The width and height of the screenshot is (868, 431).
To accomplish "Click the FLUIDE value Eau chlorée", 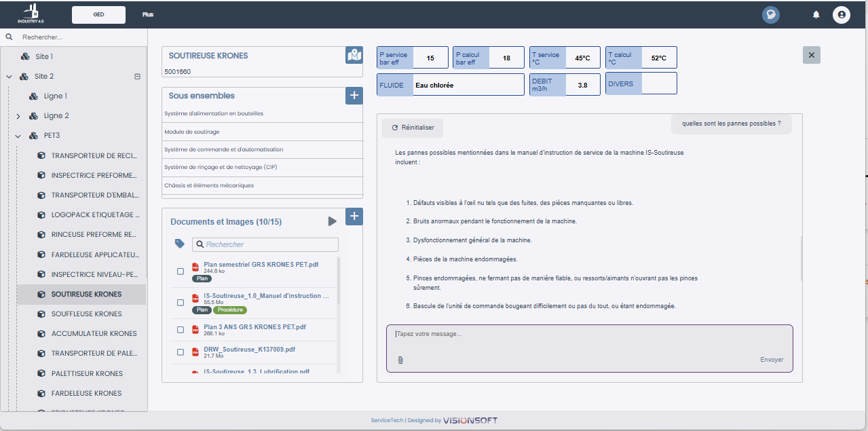I will pos(468,86).
